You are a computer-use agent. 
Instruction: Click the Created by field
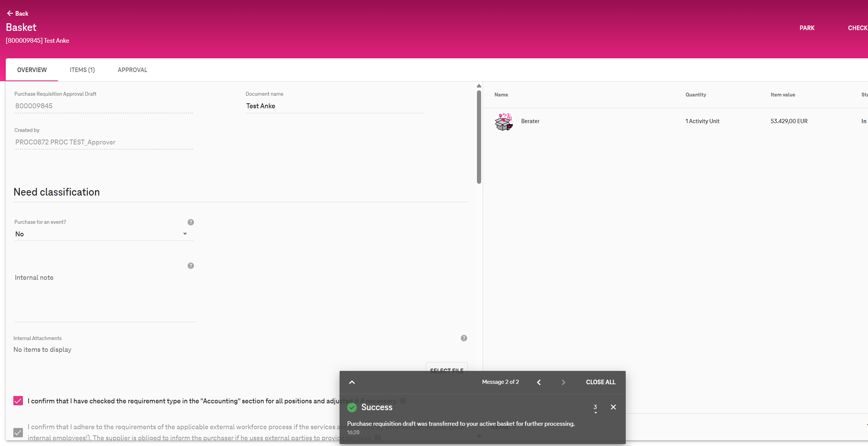coord(103,142)
